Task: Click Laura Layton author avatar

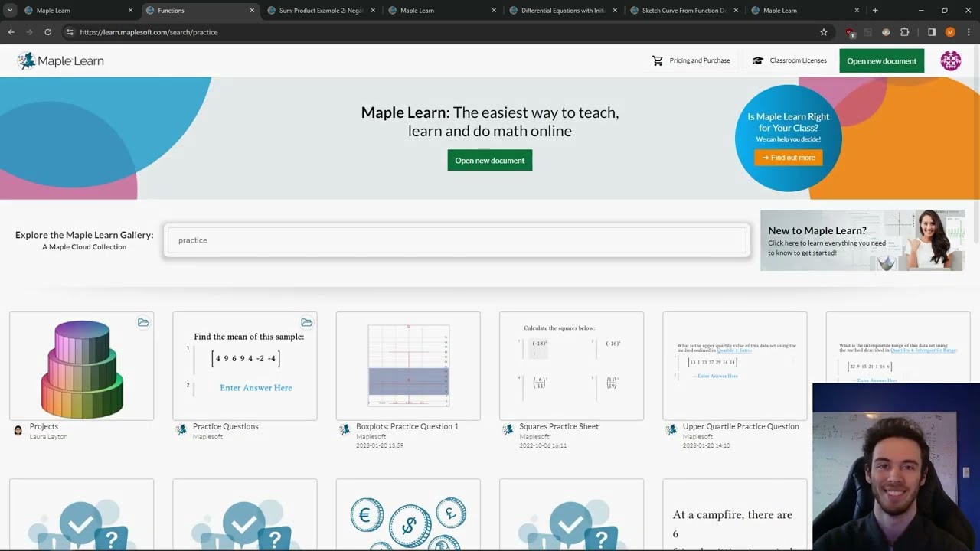Action: point(18,431)
